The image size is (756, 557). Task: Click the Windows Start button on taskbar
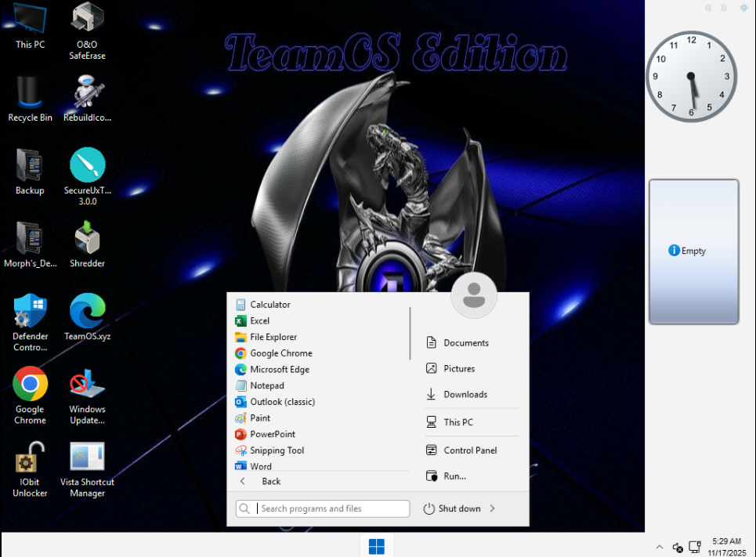(377, 546)
